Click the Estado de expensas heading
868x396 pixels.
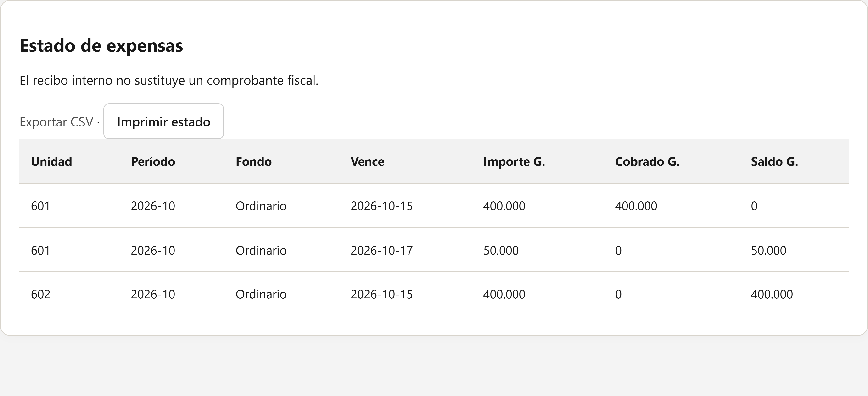(x=101, y=45)
